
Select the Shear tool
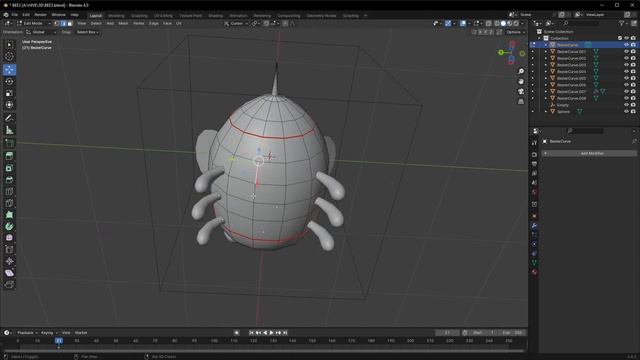[x=9, y=273]
